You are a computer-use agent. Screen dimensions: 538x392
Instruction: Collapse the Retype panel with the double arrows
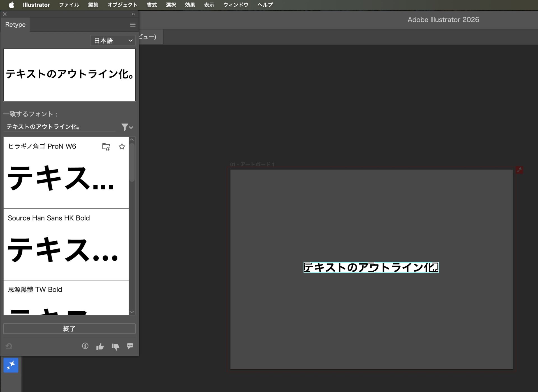133,13
